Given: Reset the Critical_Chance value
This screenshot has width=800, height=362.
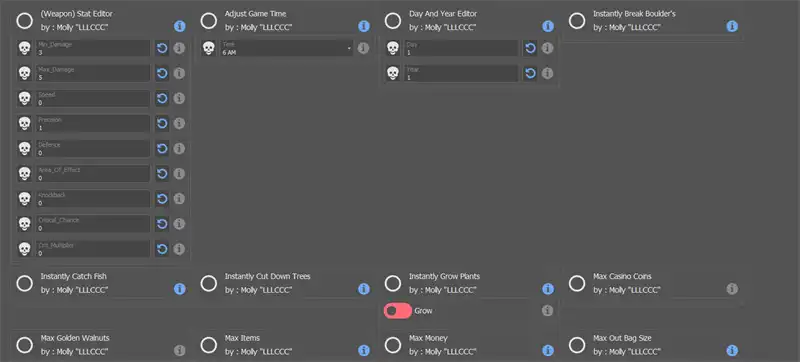Looking at the screenshot, I should 162,224.
